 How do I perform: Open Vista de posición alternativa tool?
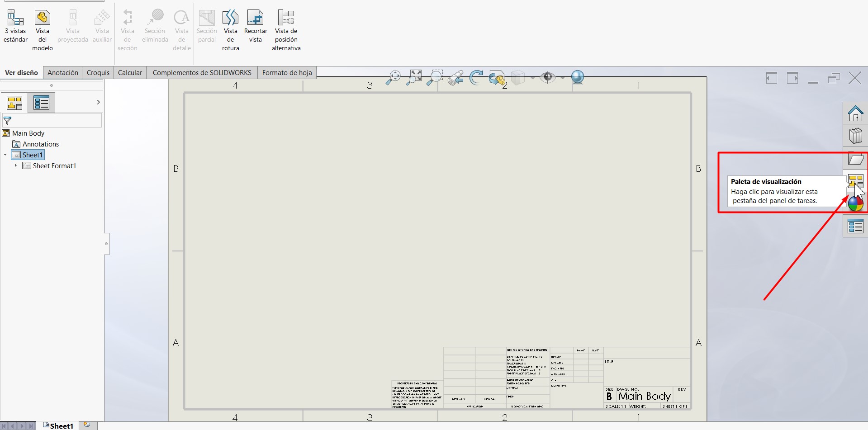[286, 30]
